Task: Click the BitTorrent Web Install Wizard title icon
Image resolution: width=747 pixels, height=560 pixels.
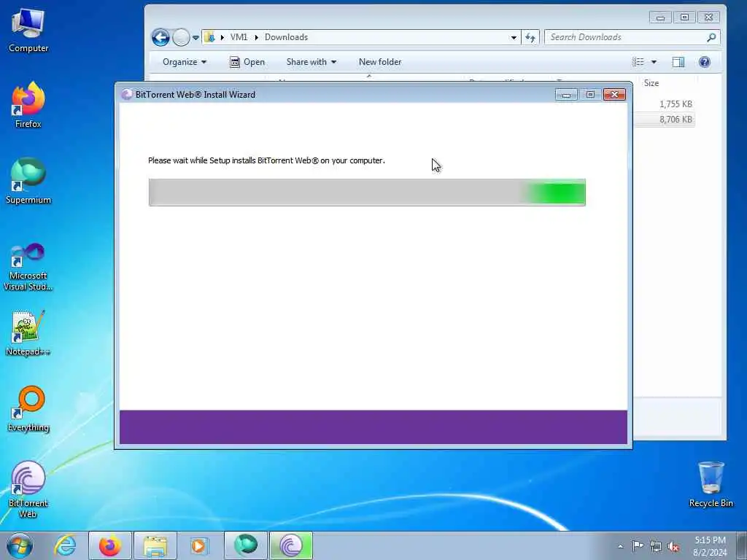Action: click(x=127, y=94)
